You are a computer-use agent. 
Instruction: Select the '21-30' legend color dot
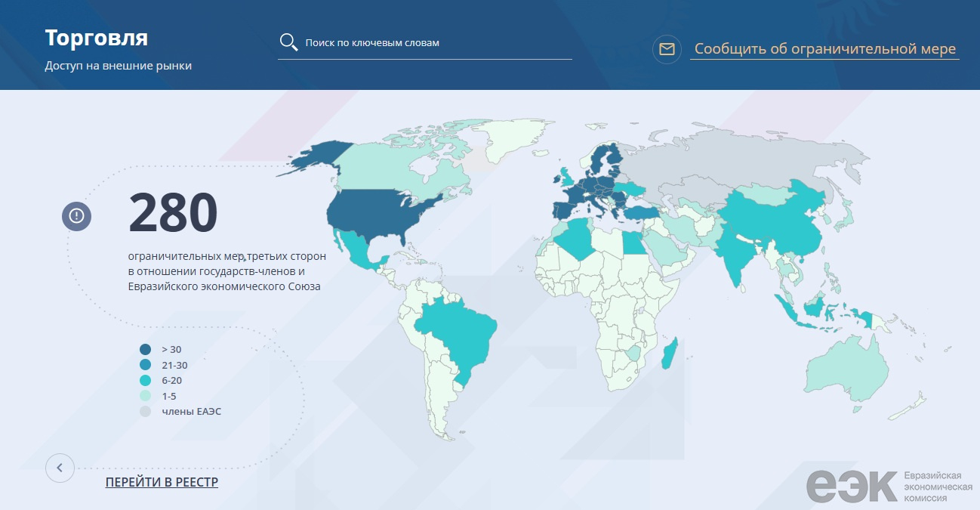coord(145,365)
